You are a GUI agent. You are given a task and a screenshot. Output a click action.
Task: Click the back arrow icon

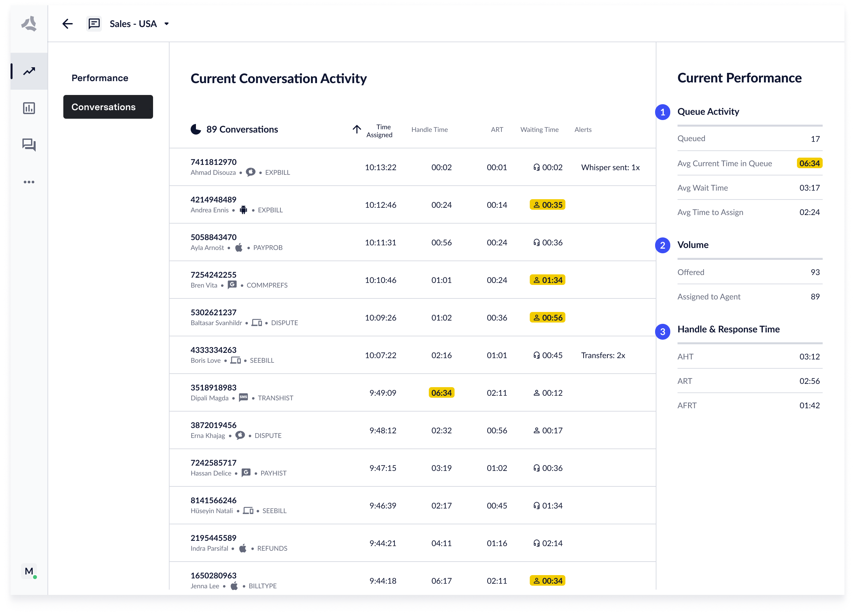(x=68, y=24)
